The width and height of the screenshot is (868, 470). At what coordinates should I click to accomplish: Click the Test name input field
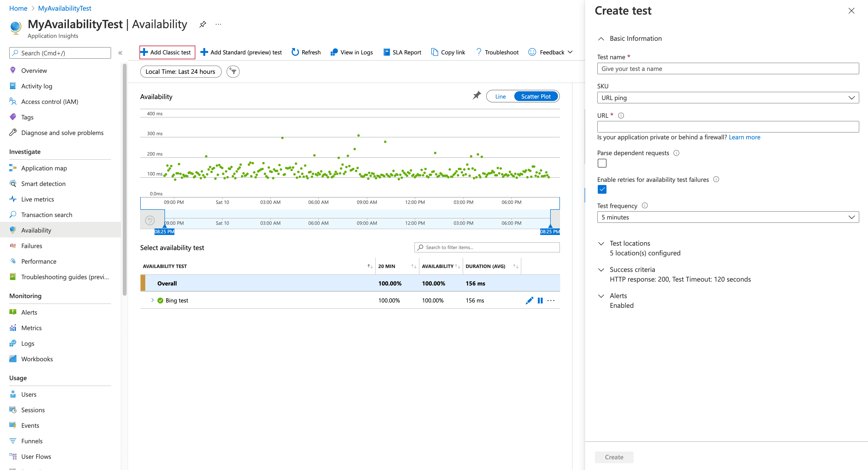pos(728,69)
